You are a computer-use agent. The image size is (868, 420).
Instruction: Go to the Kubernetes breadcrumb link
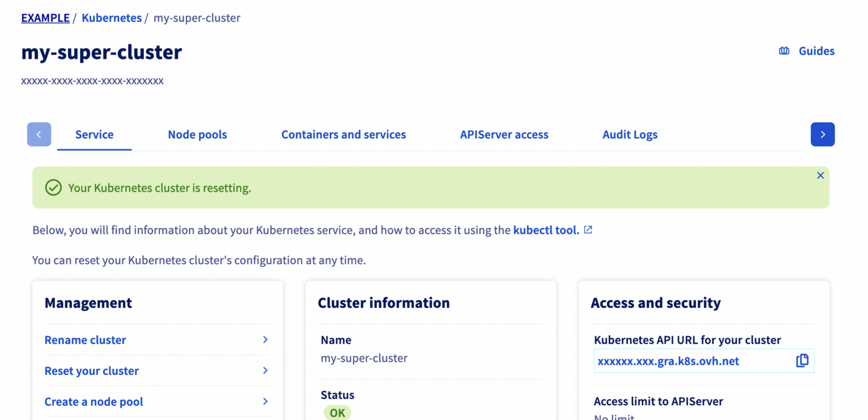(112, 18)
